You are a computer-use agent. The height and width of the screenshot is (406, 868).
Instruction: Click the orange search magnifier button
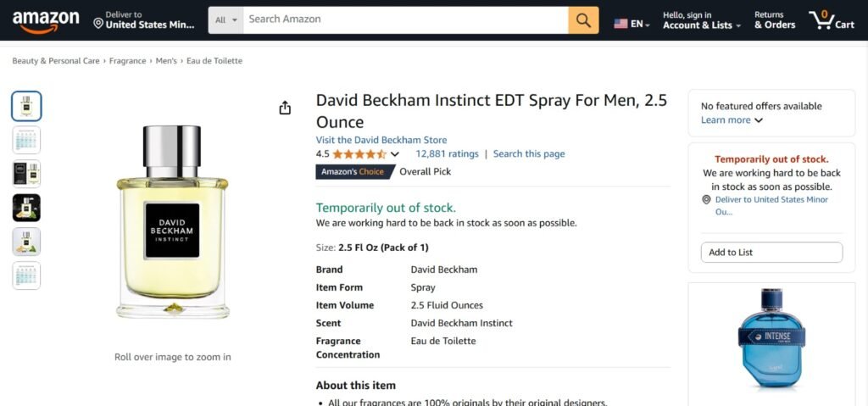[583, 19]
